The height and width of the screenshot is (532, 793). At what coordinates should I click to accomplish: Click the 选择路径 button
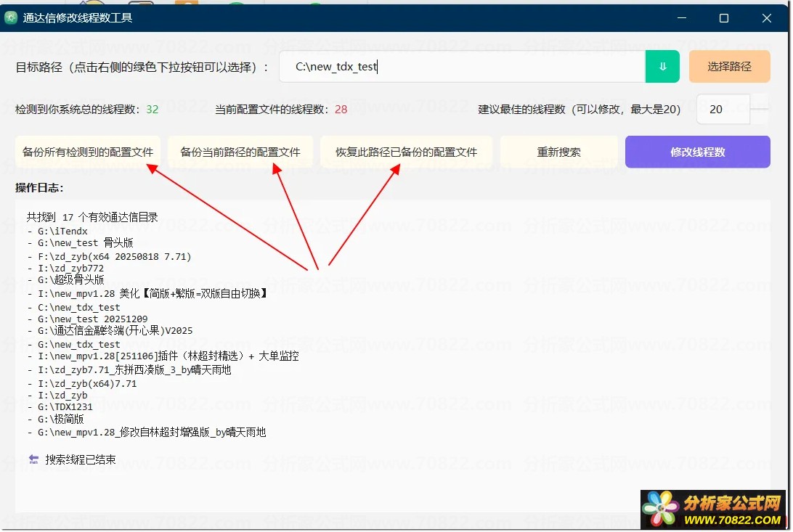(729, 66)
